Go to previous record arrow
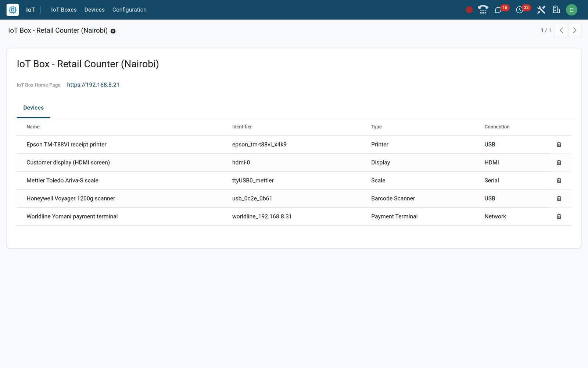The image size is (588, 368). point(561,31)
